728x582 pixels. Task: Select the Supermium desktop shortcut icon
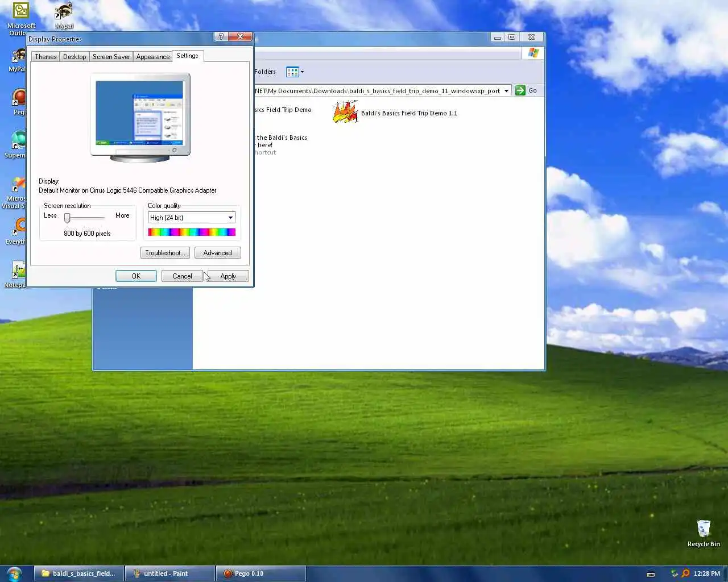point(19,140)
